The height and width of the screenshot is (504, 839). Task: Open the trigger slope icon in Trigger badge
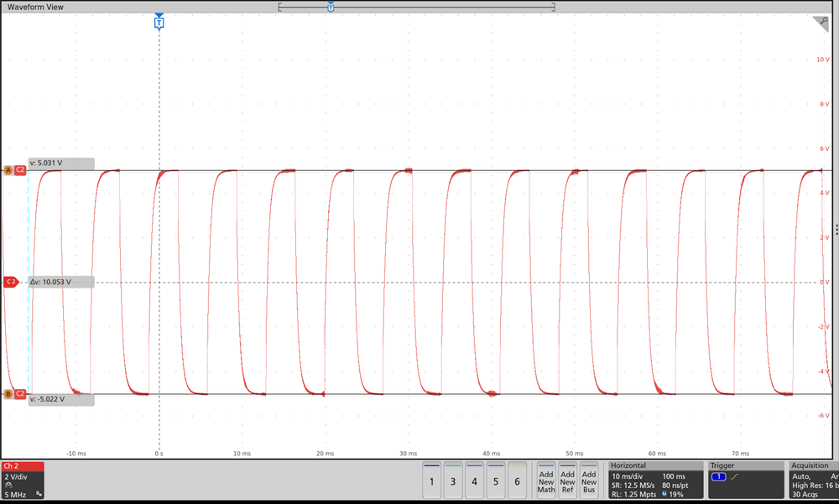click(735, 476)
